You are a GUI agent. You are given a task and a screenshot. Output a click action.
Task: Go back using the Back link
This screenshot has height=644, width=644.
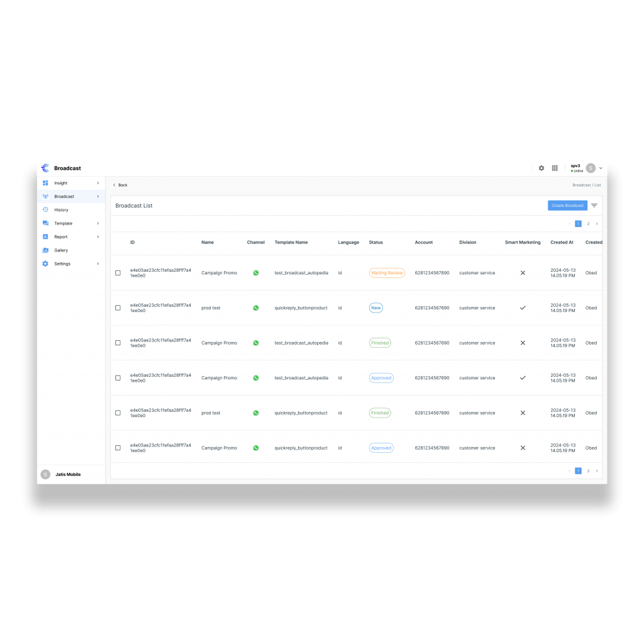[120, 185]
